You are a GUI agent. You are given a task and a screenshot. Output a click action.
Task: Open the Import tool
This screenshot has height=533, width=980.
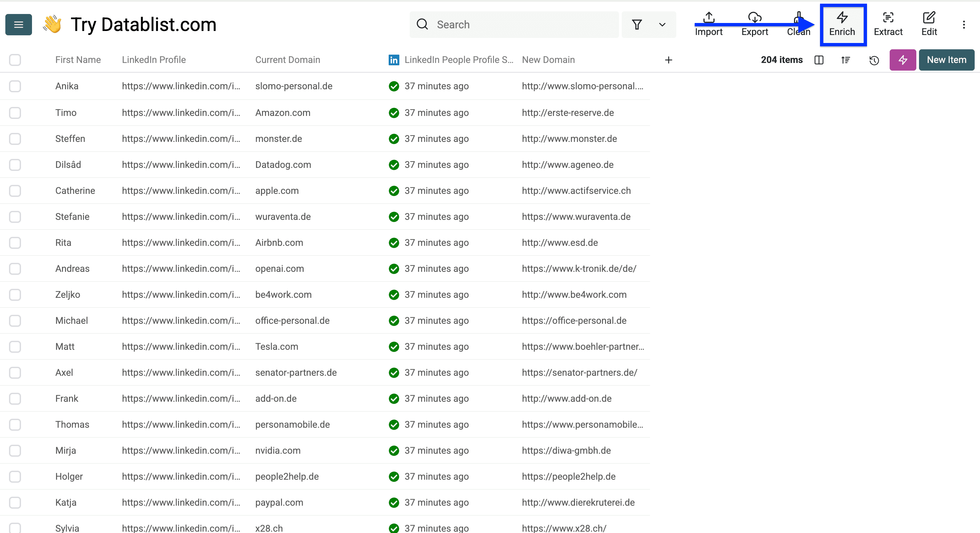pos(708,24)
